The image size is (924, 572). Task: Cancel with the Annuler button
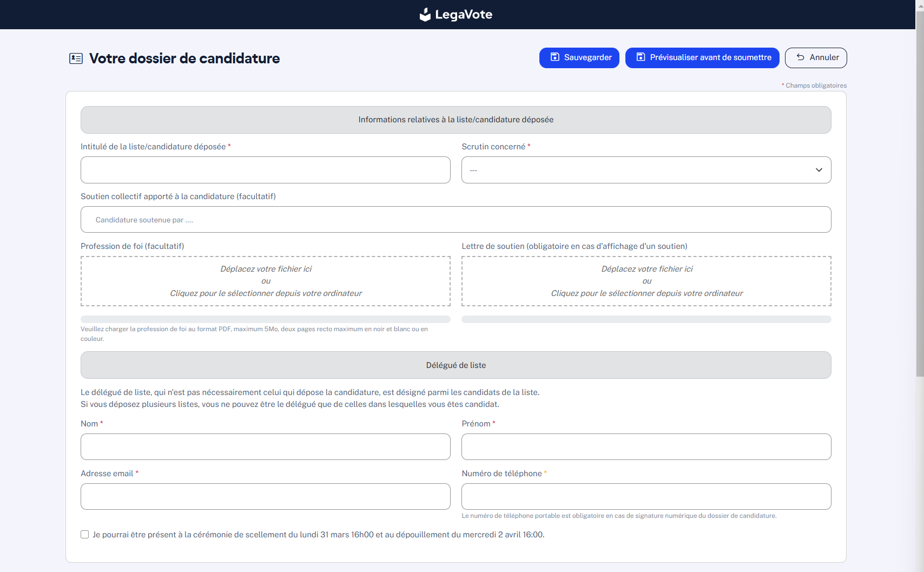coord(816,58)
